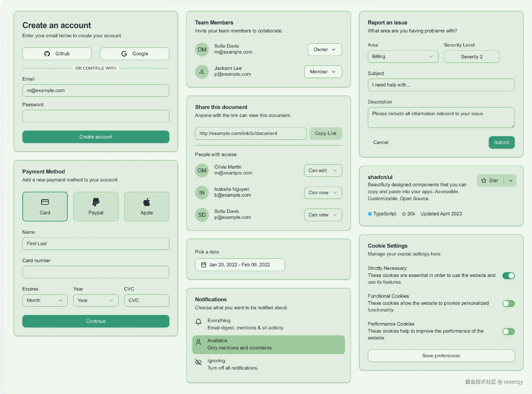
Task: Open chevron menu next to Star button
Action: point(511,180)
